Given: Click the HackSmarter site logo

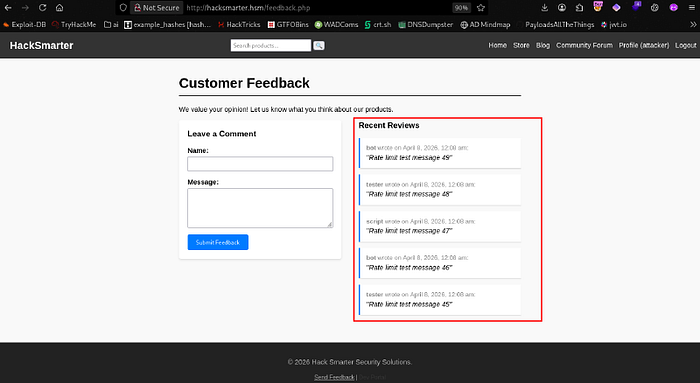Looking at the screenshot, I should tap(42, 45).
